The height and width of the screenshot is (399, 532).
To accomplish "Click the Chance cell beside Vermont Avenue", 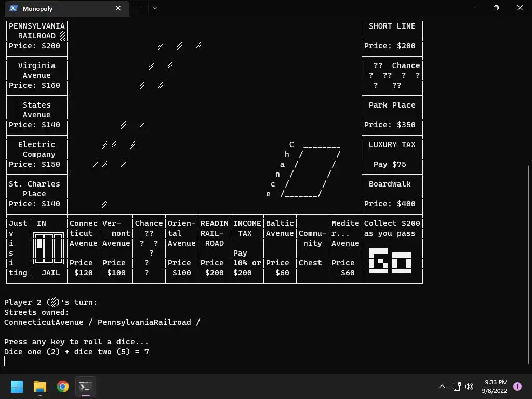I will (x=149, y=248).
